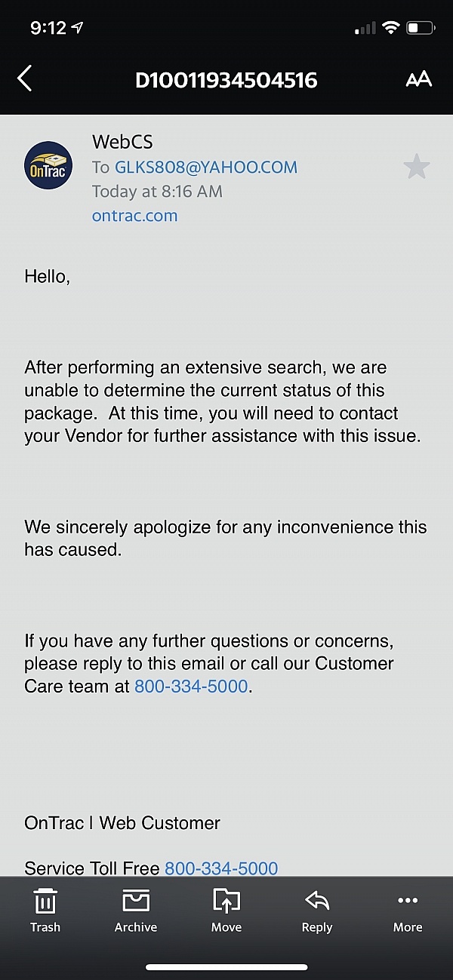This screenshot has width=453, height=980.
Task: Tap the home indicator bar
Action: click(x=226, y=967)
